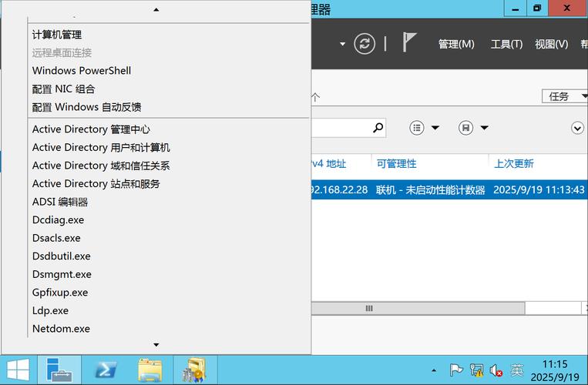Run Netdom.exe from the menu

click(61, 329)
